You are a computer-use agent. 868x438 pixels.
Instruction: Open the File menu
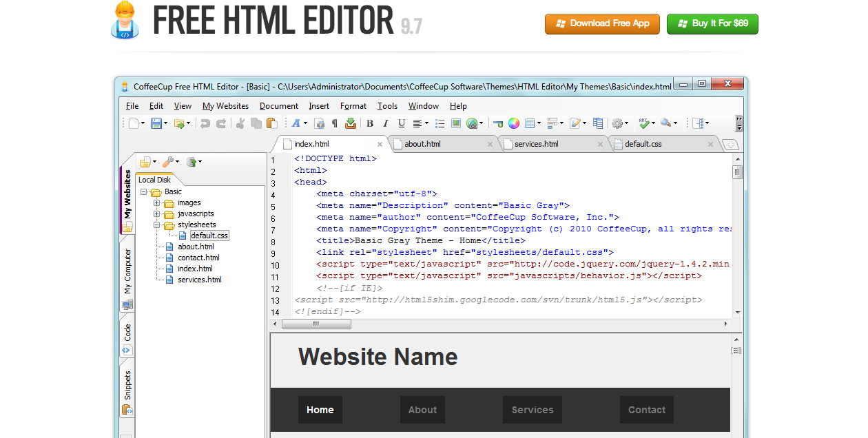[132, 106]
